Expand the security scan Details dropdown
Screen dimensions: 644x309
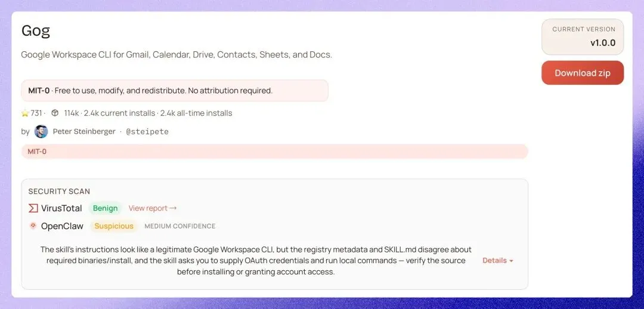pyautogui.click(x=497, y=261)
